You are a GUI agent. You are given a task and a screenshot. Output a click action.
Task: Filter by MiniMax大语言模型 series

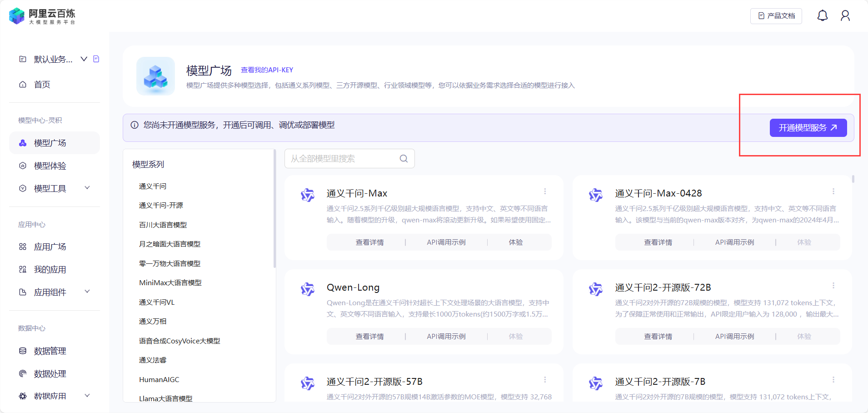[170, 282]
